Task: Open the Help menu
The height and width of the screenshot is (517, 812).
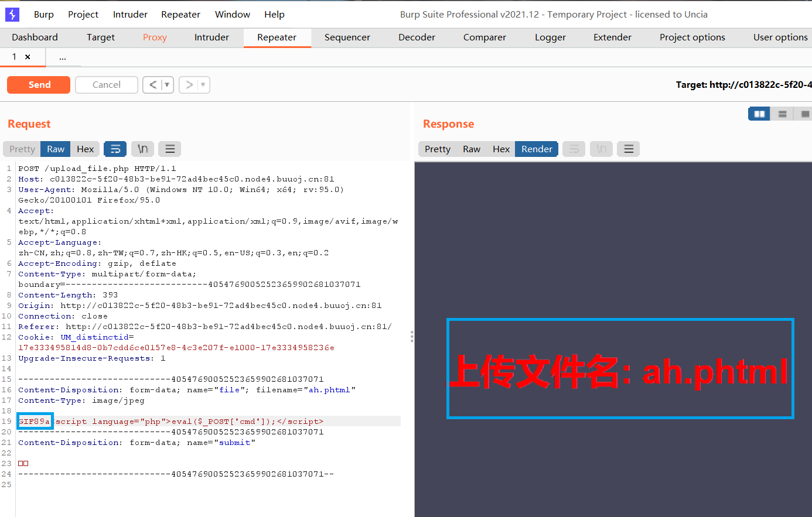Action: click(x=274, y=14)
